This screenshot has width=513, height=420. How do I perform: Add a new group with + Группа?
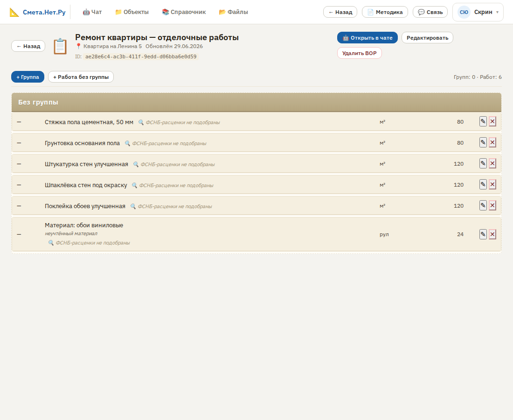point(28,77)
